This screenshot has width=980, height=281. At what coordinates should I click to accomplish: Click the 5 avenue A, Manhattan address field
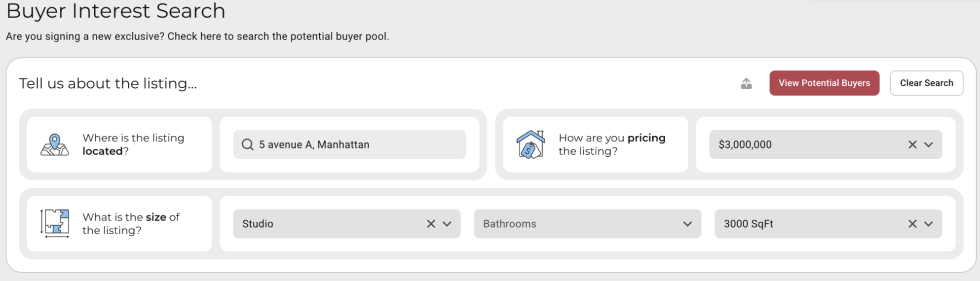(x=349, y=144)
